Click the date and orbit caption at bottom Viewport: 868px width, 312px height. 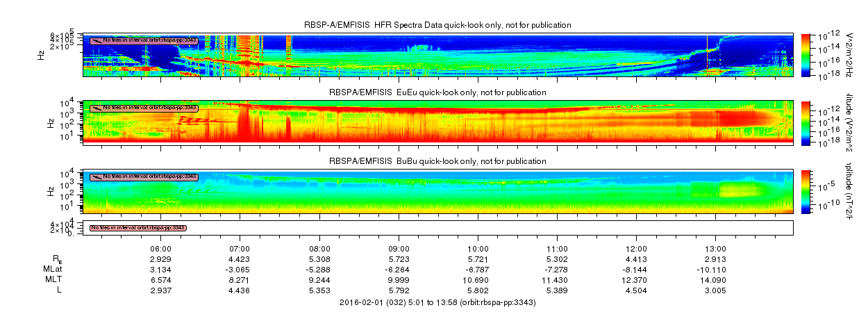tap(437, 302)
